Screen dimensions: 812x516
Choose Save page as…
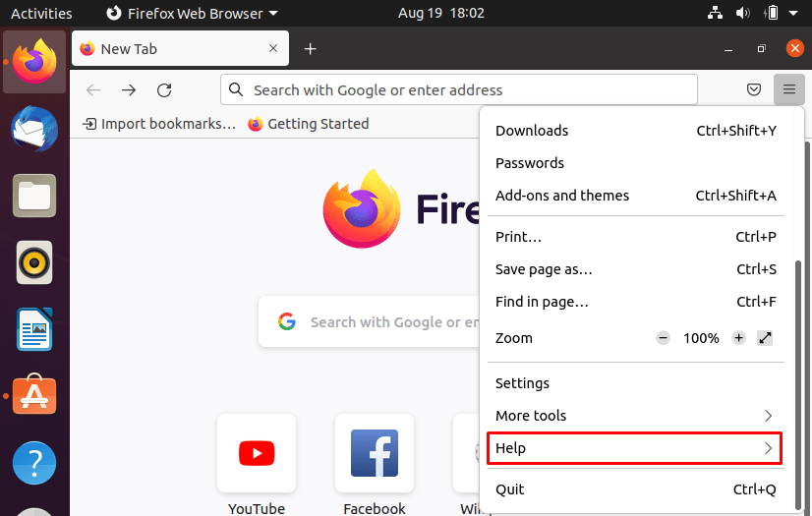[635, 269]
